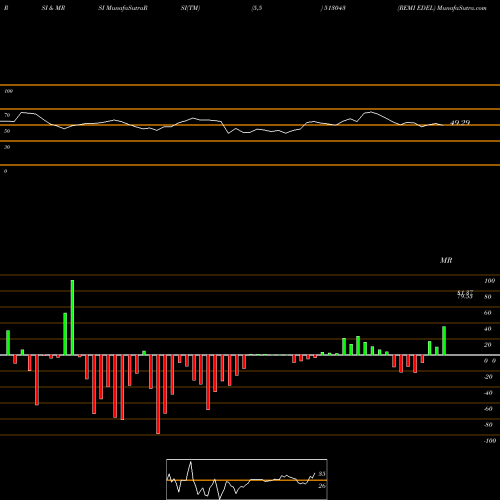Image resolution: width=500 pixels, height=500 pixels.
Task: Open the mini RSI overview thumbnail chart
Action: click(x=247, y=479)
